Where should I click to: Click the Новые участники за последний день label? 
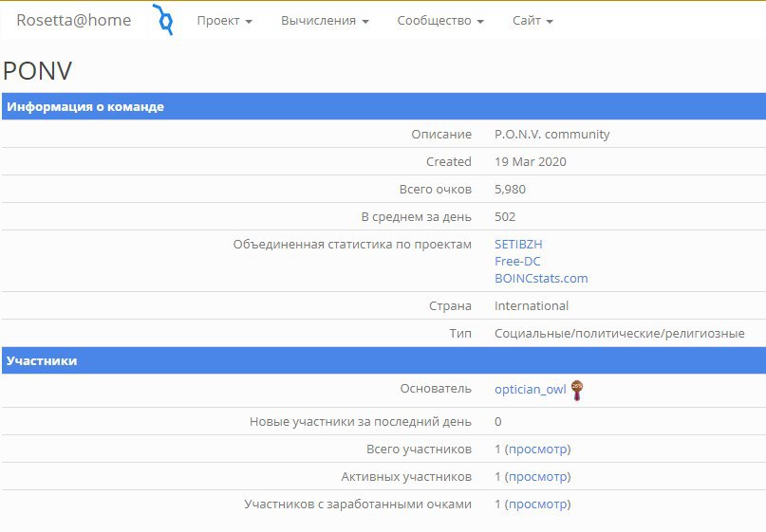click(361, 422)
